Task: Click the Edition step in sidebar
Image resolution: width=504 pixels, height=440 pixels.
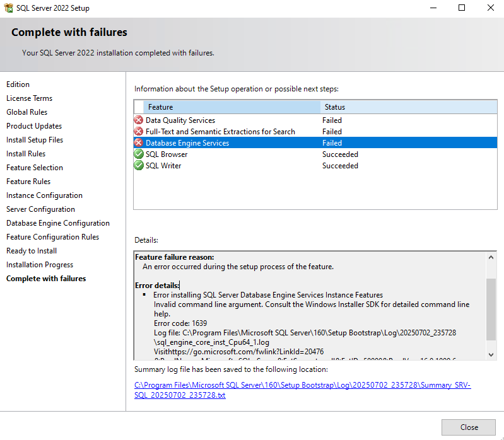Action: pos(18,84)
